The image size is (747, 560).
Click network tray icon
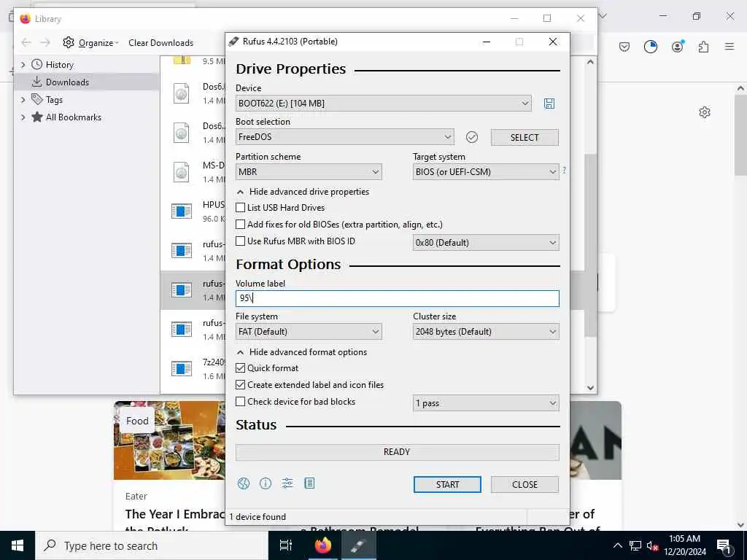pos(635,545)
